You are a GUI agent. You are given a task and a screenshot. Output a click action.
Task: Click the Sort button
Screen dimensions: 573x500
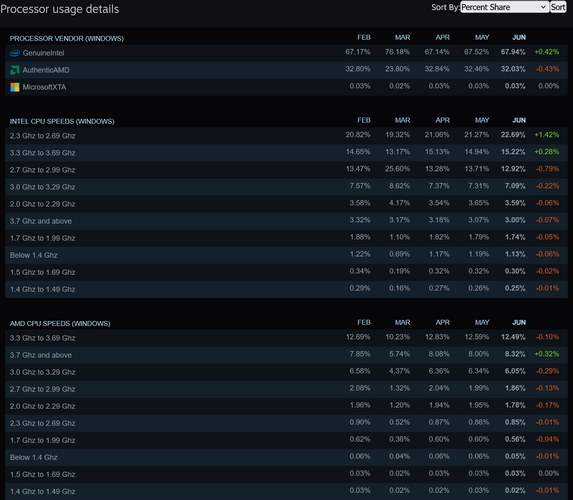pos(558,7)
